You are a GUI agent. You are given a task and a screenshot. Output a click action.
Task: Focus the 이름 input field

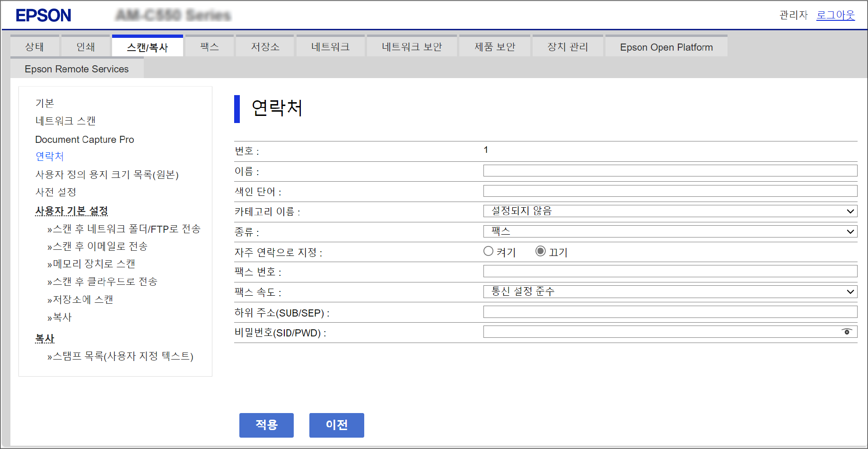point(670,171)
